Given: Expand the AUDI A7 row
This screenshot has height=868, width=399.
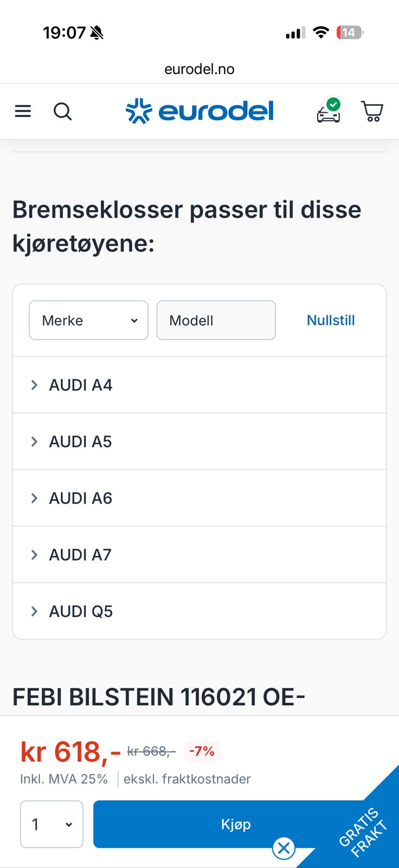Looking at the screenshot, I should [x=80, y=554].
